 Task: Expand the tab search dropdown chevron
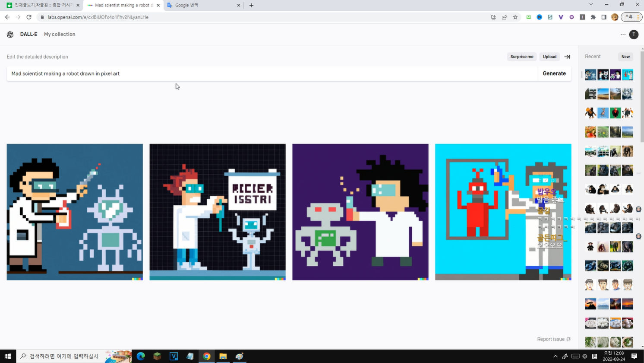click(591, 5)
